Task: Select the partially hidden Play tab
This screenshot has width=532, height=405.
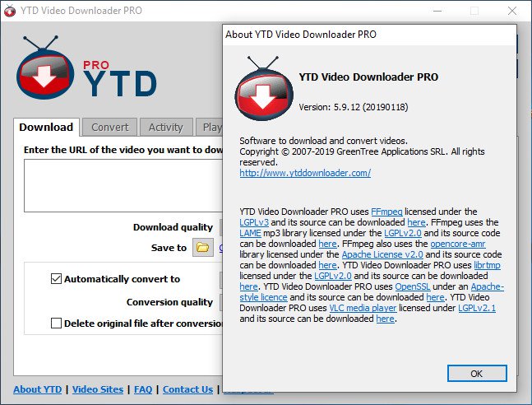Action: point(210,127)
